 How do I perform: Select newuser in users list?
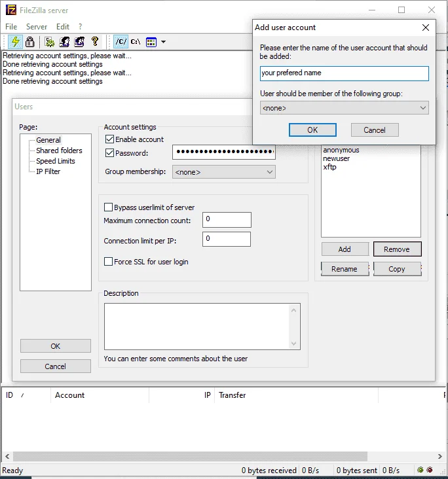(x=336, y=158)
